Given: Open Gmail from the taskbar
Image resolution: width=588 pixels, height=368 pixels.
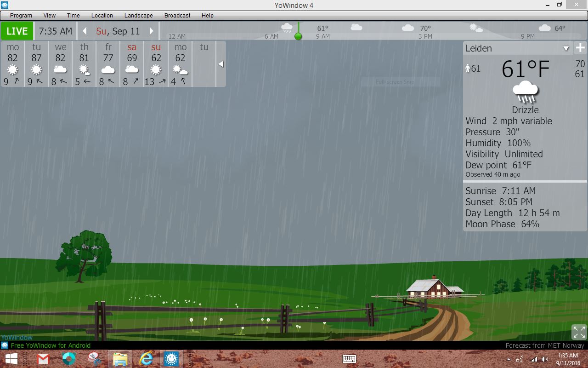Looking at the screenshot, I should pos(43,359).
